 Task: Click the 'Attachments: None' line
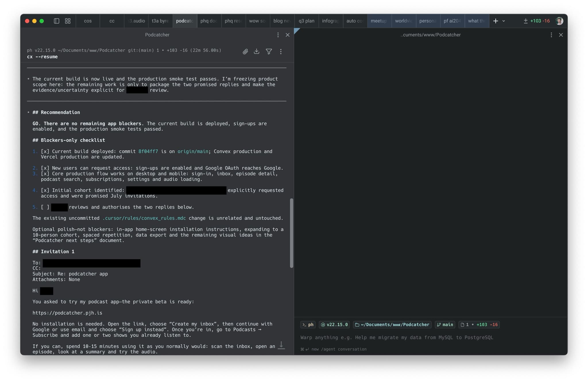tap(56, 279)
